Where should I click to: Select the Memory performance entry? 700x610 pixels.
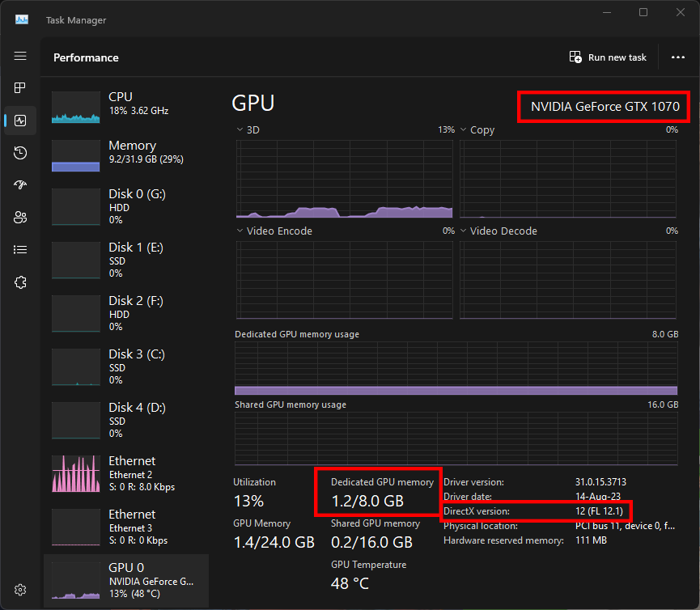(x=126, y=155)
